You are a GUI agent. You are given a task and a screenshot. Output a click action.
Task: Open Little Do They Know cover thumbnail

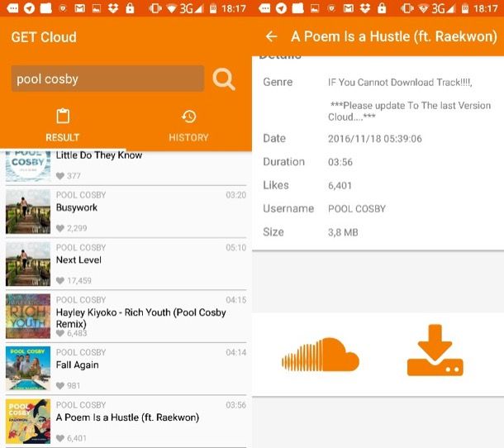click(x=28, y=166)
